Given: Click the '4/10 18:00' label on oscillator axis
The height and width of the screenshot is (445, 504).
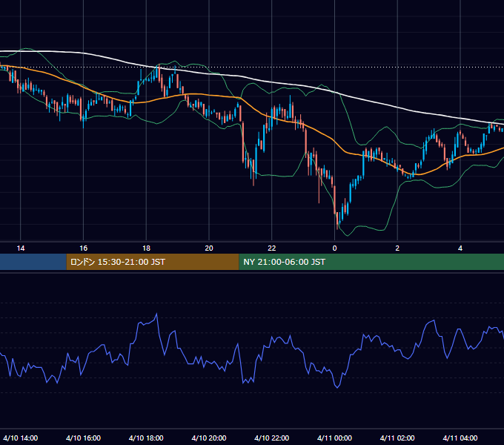Looking at the screenshot, I should click(x=146, y=438).
